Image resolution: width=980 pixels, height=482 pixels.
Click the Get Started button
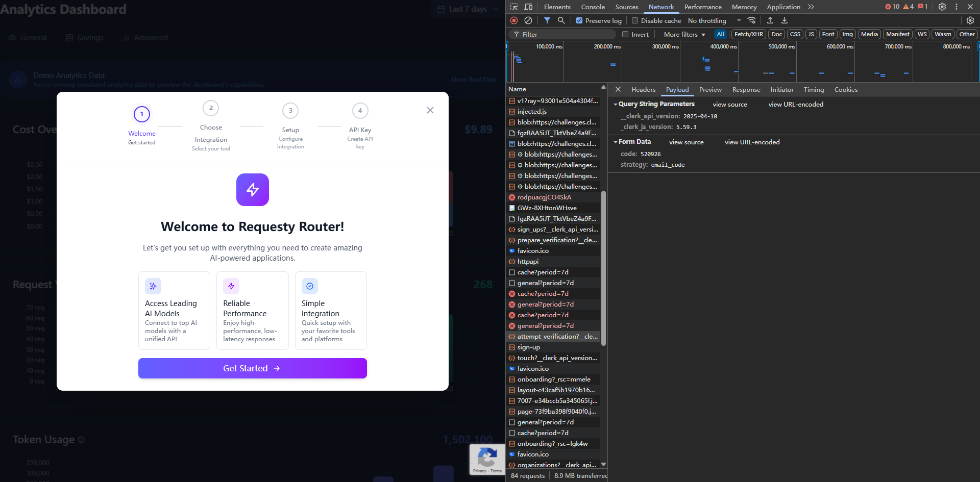click(x=253, y=368)
